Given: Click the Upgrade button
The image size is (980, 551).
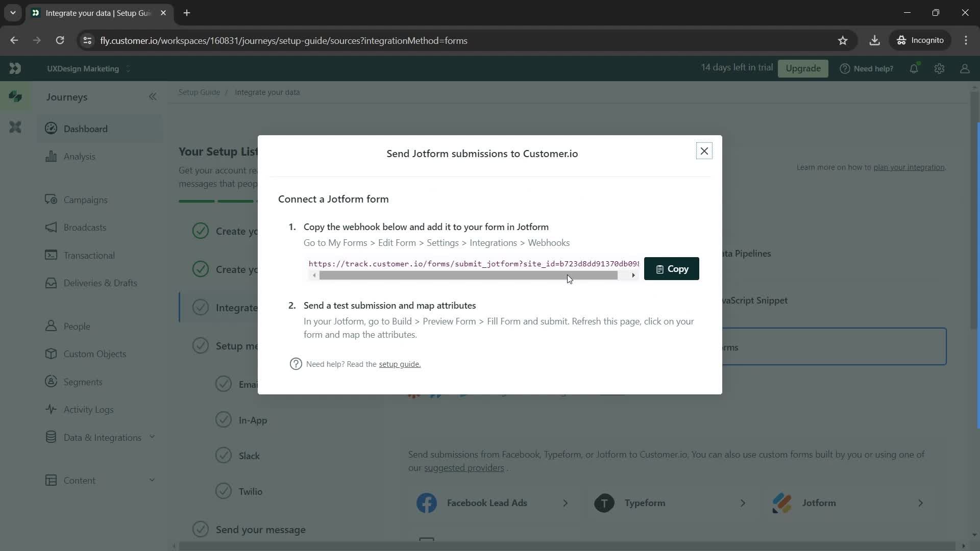Looking at the screenshot, I should click(x=803, y=68).
